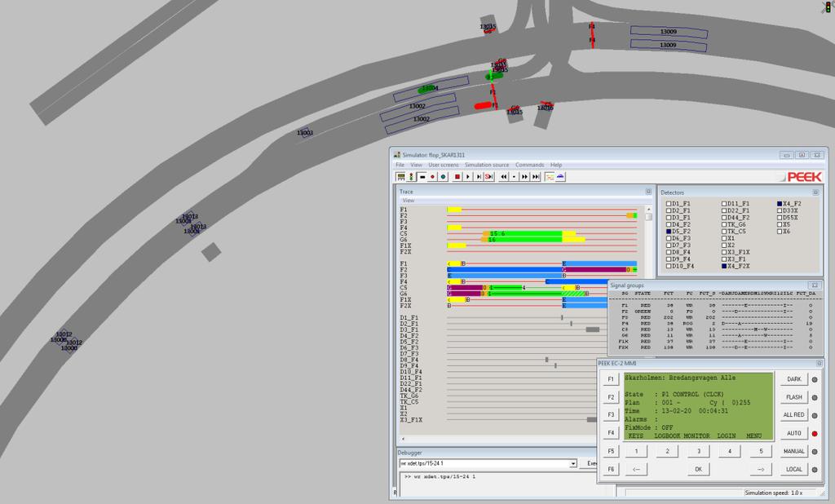This screenshot has height=504, width=835.
Task: Toggle detector D33X checkbox
Action: [x=780, y=210]
